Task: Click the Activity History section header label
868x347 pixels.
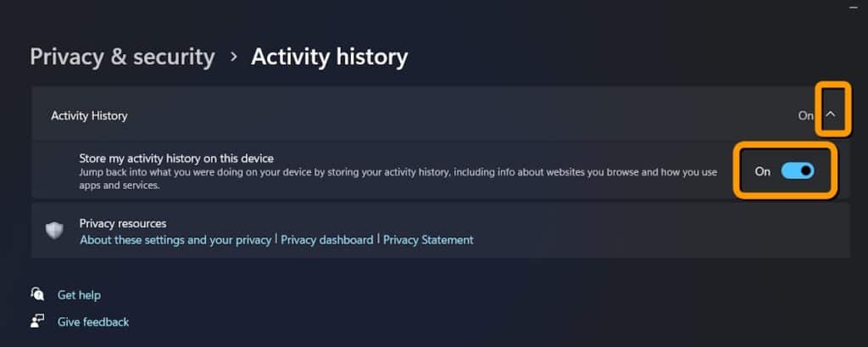Action: click(x=89, y=115)
